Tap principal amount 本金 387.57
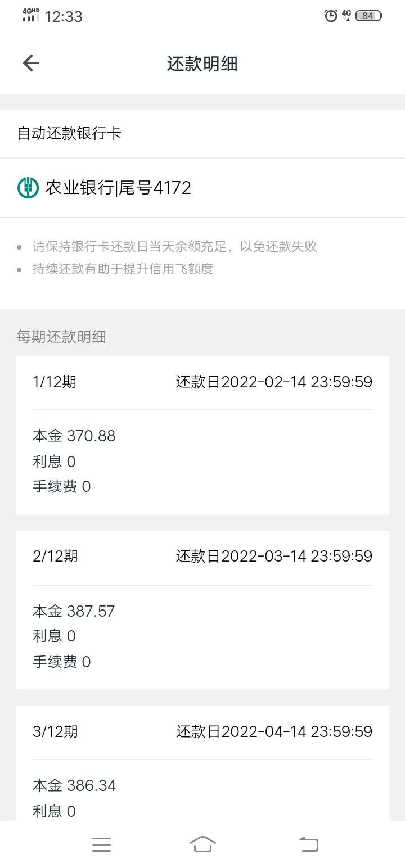 [74, 611]
